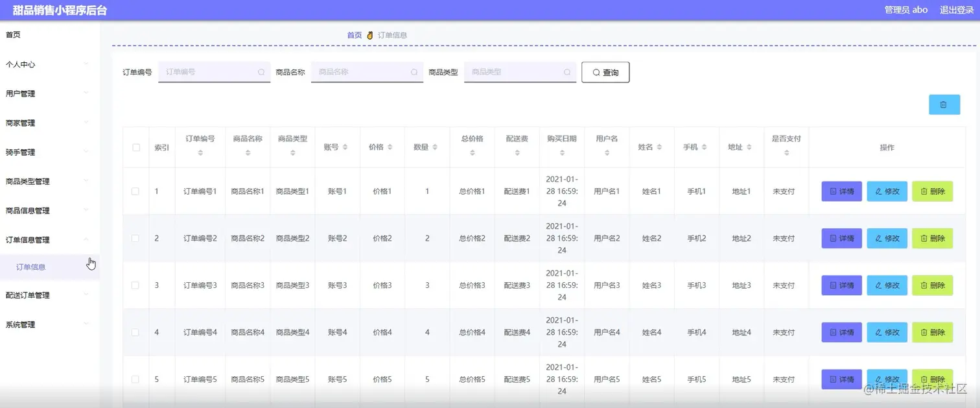980x408 pixels.
Task: Click search magnifier in 商品名称 field
Action: 414,72
